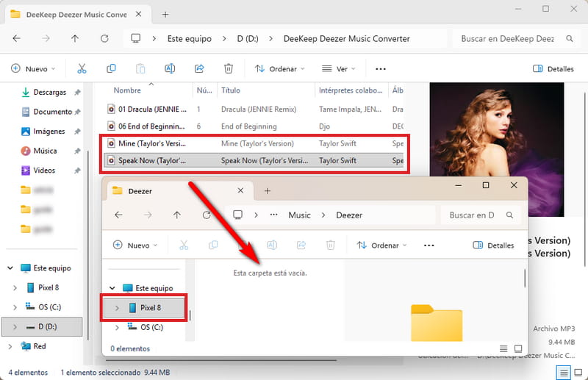Go up one level in the Deezer window
The width and height of the screenshot is (588, 380).
[177, 215]
